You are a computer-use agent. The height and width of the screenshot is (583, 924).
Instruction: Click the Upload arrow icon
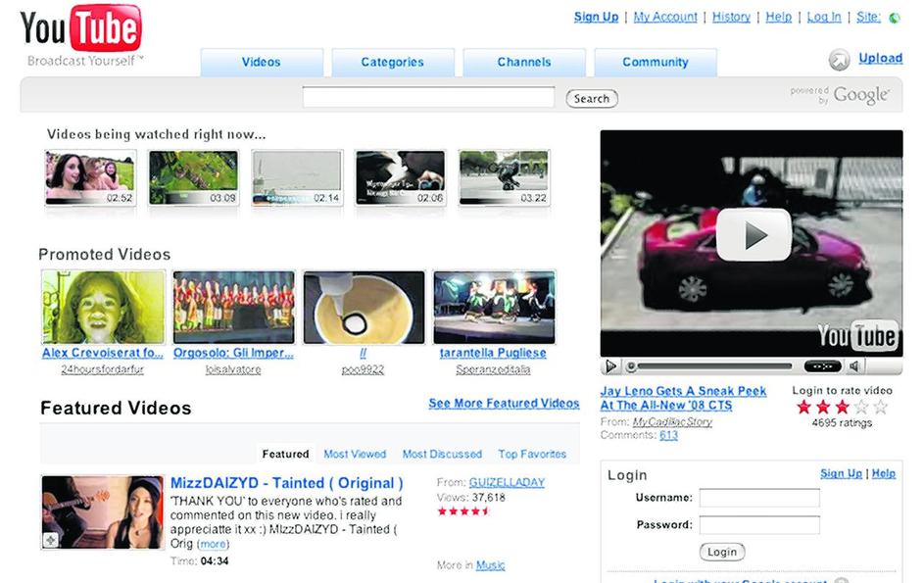pos(839,61)
